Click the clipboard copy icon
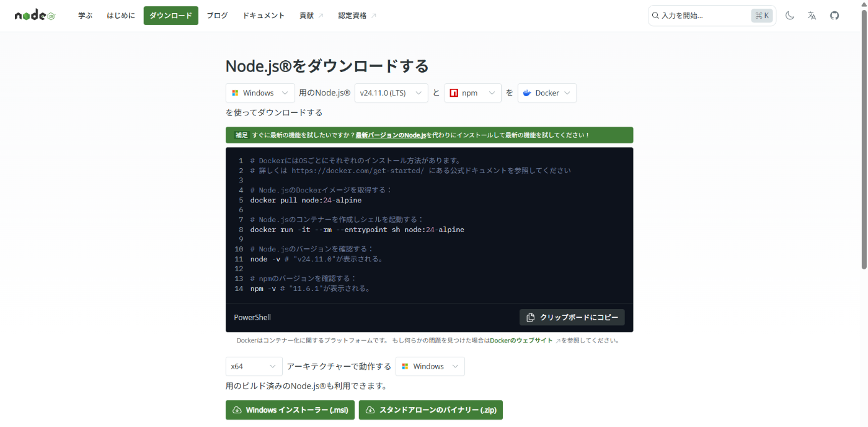This screenshot has height=427, width=868. click(x=530, y=317)
